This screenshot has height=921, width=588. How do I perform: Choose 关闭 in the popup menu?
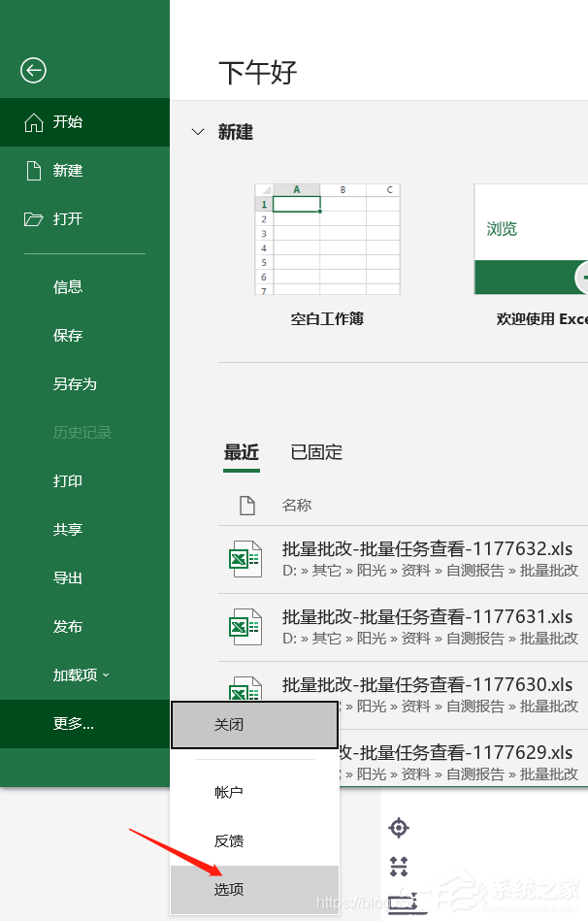pos(230,725)
